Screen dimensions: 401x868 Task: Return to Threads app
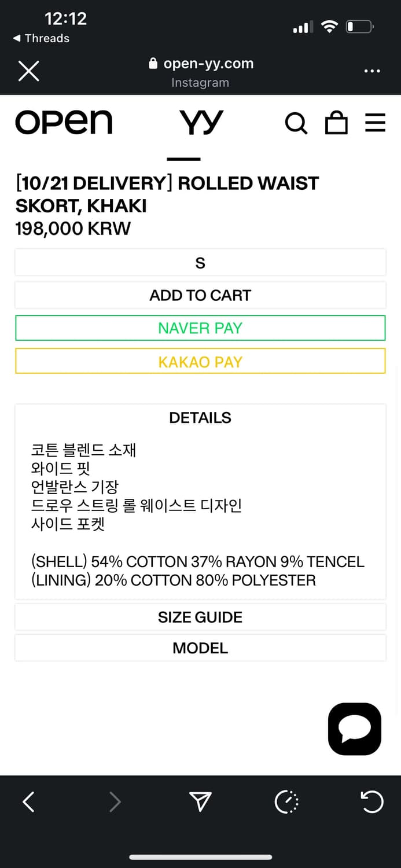(x=41, y=38)
